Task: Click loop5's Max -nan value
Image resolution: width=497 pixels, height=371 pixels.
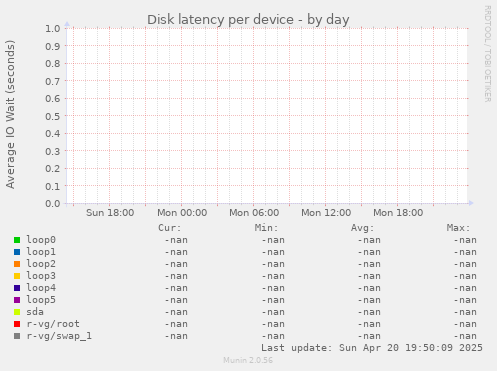Action: [x=465, y=300]
